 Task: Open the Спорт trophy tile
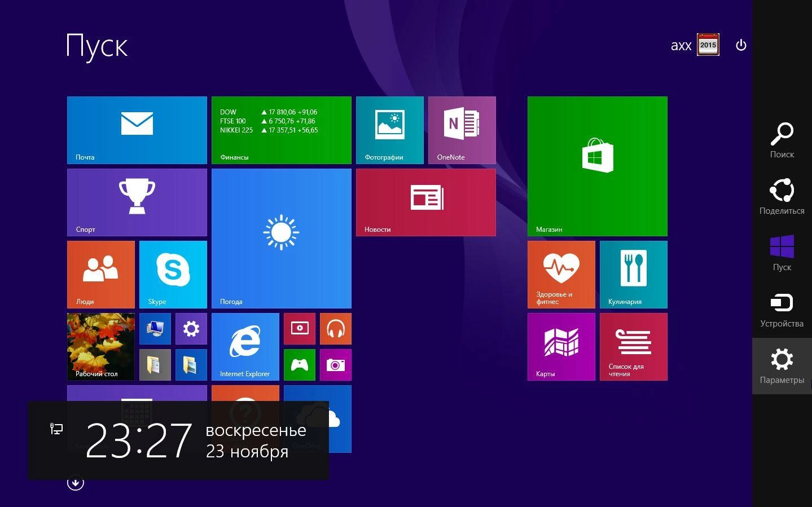(137, 202)
